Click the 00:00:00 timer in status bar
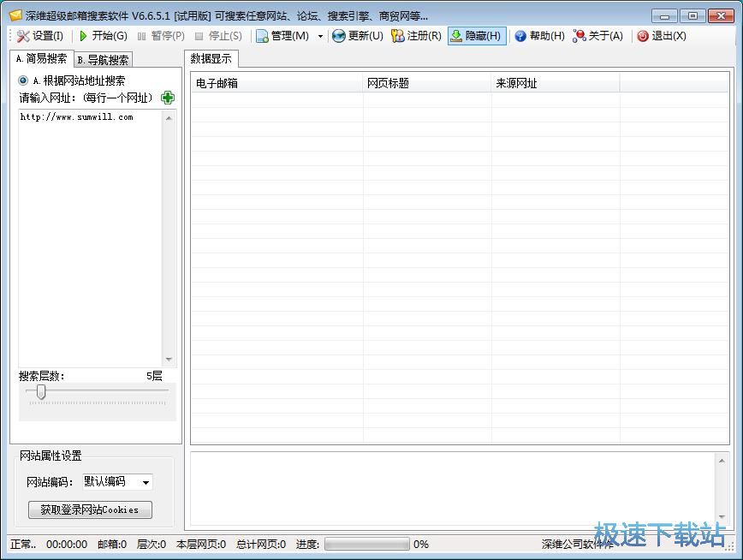The width and height of the screenshot is (743, 560). pos(67,545)
